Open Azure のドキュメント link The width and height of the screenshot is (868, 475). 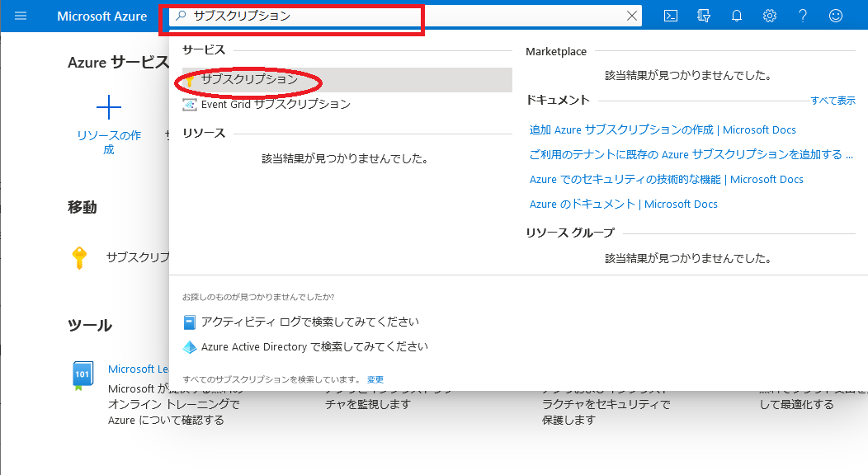(x=623, y=205)
